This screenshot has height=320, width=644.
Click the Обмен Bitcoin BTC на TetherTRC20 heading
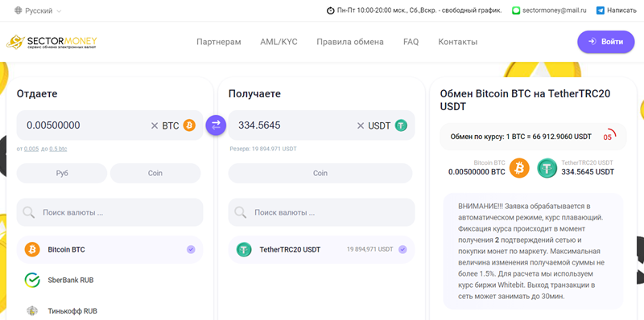click(526, 101)
